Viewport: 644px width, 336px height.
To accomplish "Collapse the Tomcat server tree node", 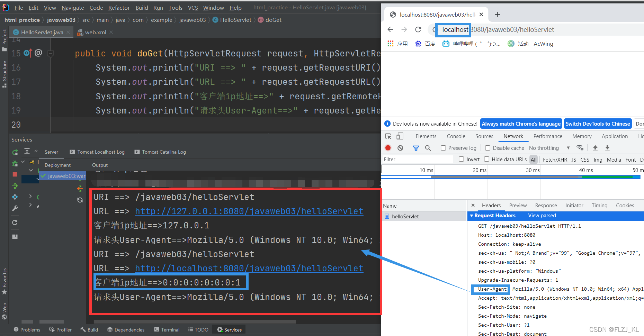I will tap(23, 162).
